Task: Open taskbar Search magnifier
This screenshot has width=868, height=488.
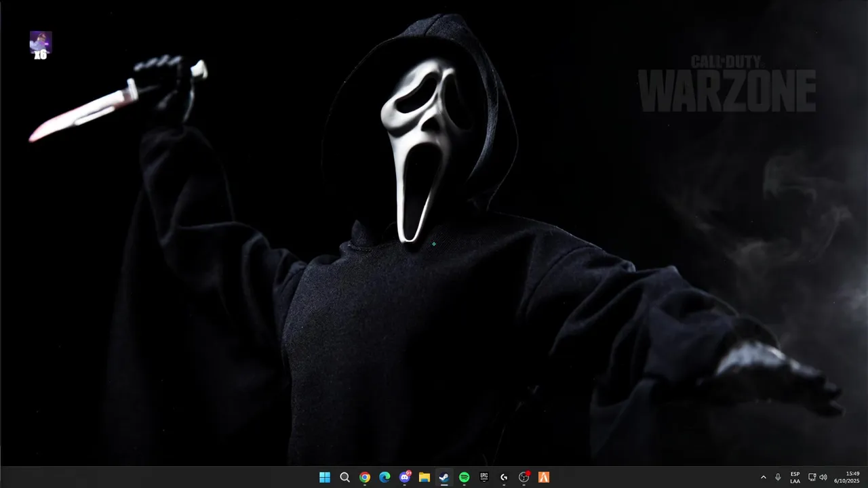Action: (344, 477)
